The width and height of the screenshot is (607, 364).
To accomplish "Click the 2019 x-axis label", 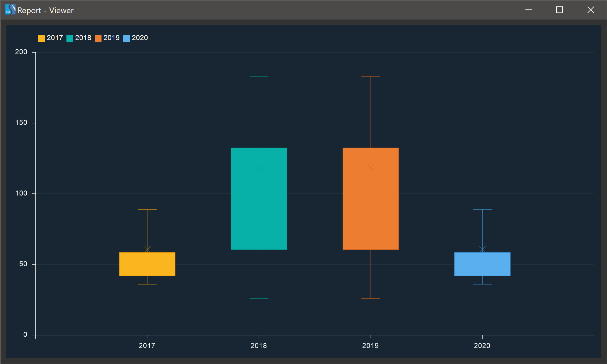I will 370,345.
